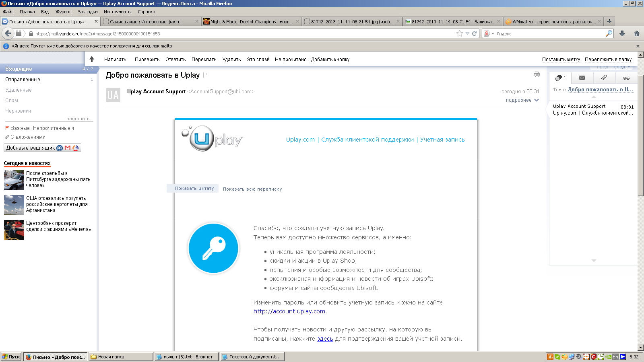Open the bookmark history dropdown arrow
This screenshot has height=362, width=644.
click(x=467, y=34)
